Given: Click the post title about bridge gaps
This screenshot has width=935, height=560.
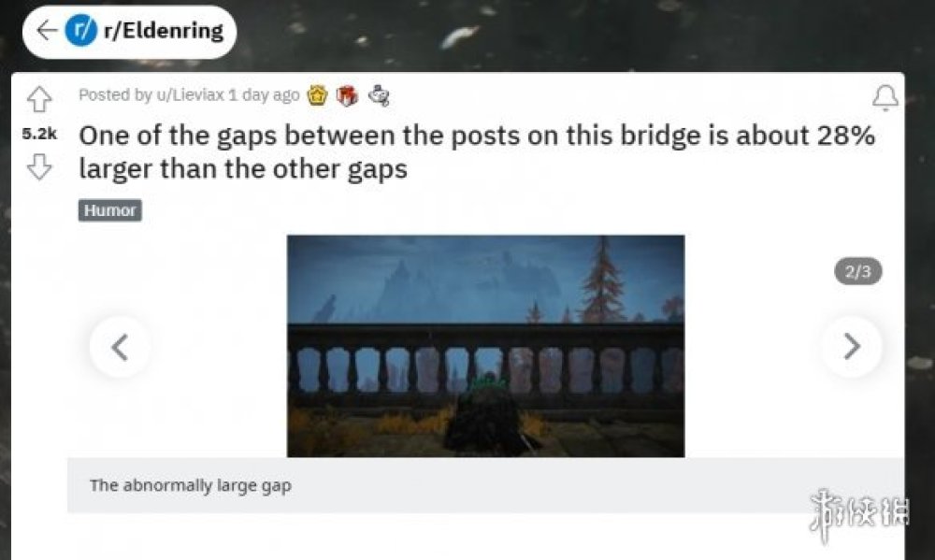Looking at the screenshot, I should pos(477,152).
